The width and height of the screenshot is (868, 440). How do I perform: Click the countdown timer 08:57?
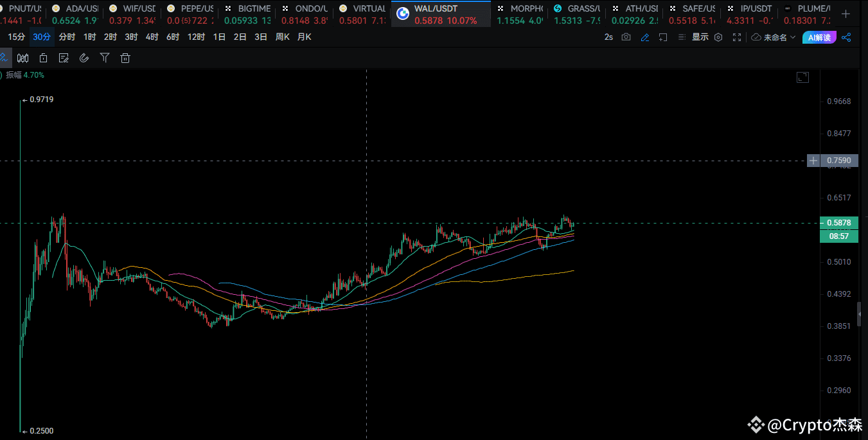pos(838,236)
